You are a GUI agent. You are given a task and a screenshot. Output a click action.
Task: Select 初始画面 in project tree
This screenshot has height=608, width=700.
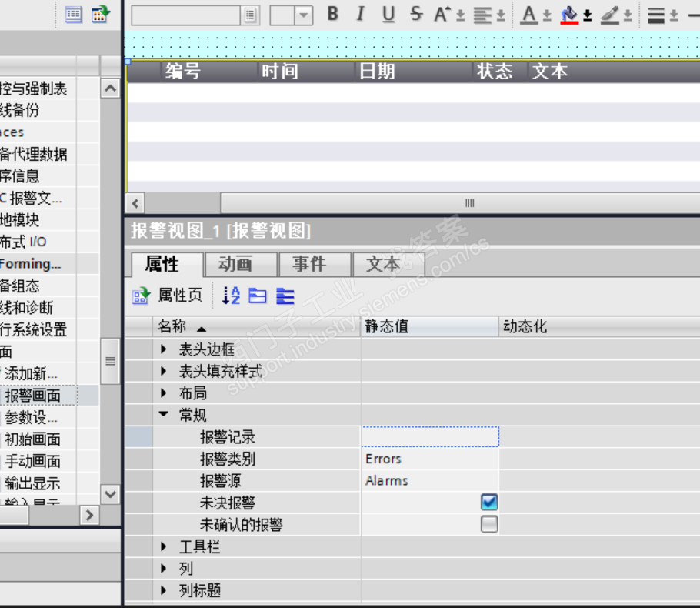32,439
